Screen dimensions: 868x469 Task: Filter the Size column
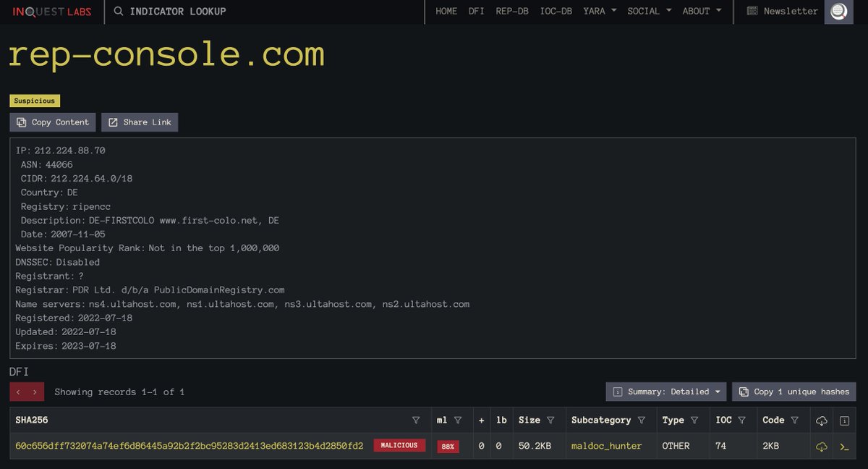point(550,421)
